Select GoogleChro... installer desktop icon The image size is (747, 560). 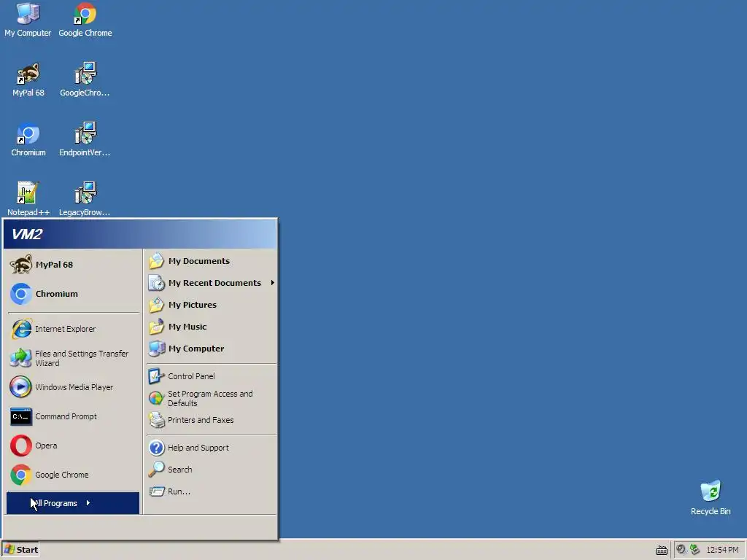point(85,79)
